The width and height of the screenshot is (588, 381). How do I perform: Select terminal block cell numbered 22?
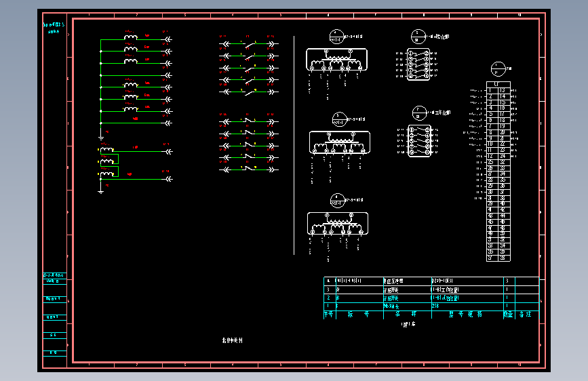[x=504, y=144]
